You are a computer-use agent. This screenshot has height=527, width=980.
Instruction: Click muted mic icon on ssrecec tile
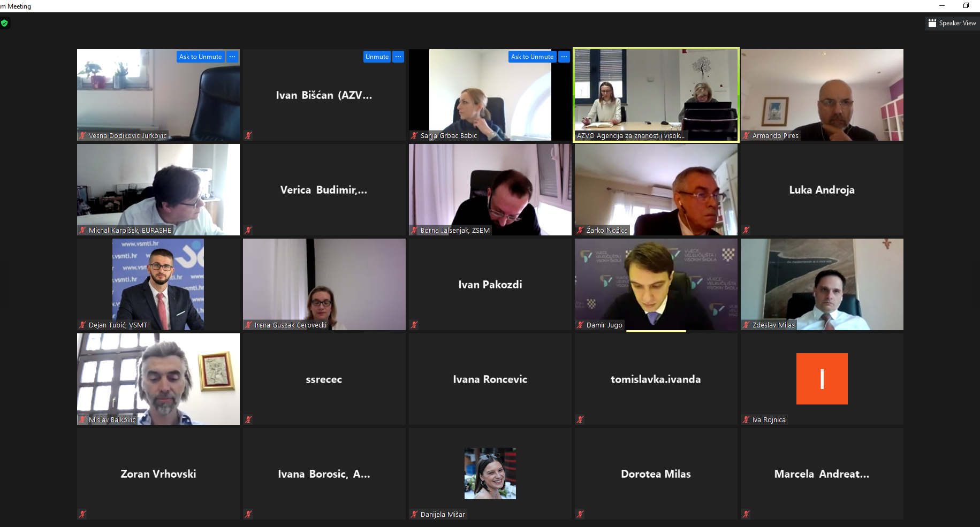pos(248,419)
